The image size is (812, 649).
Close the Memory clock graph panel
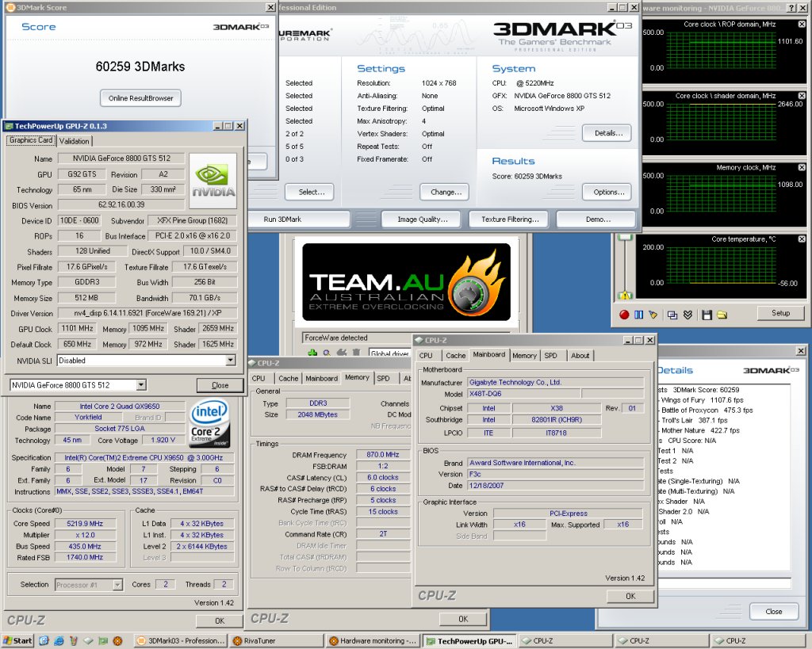(802, 167)
